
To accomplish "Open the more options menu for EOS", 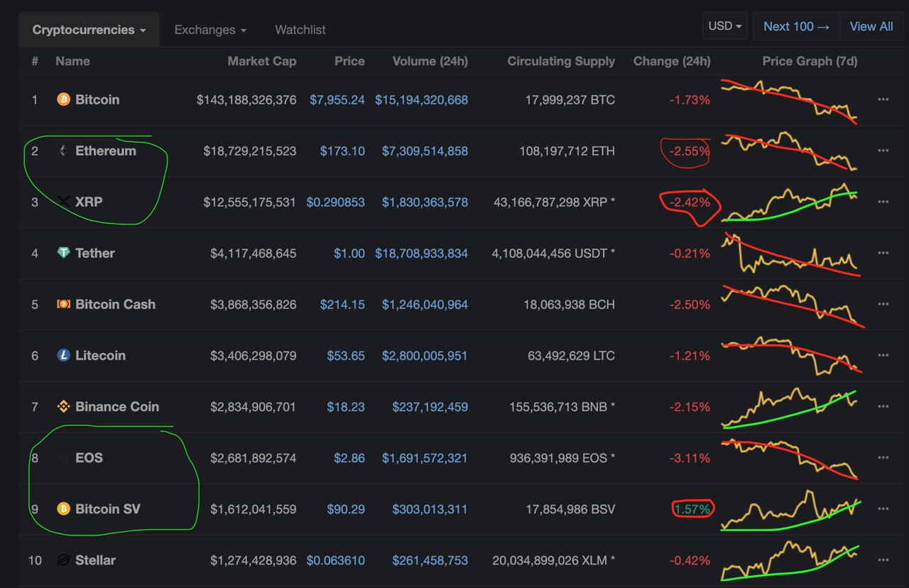I will pyautogui.click(x=883, y=457).
